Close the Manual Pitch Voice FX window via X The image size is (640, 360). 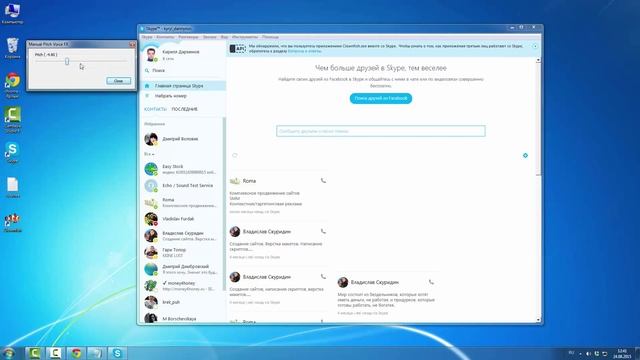132,44
